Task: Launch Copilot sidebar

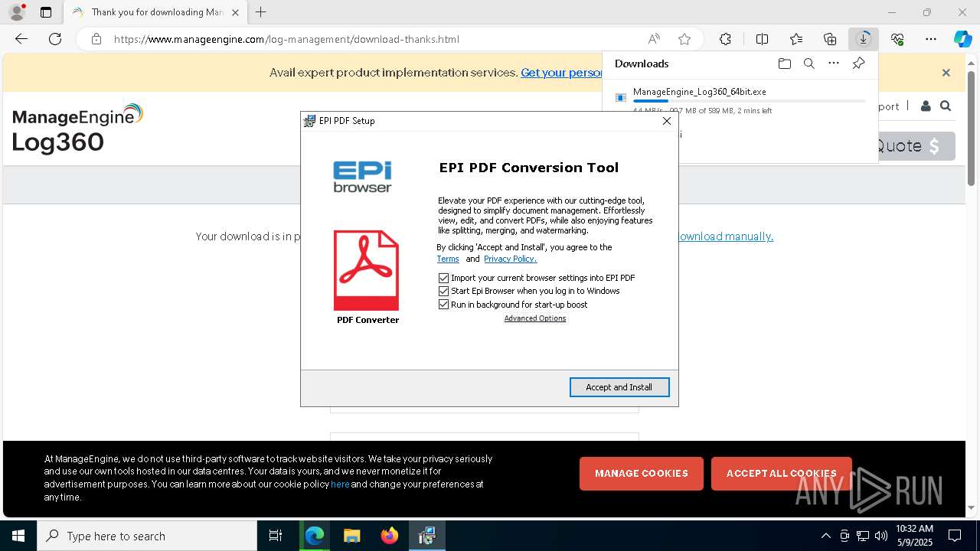Action: point(962,39)
